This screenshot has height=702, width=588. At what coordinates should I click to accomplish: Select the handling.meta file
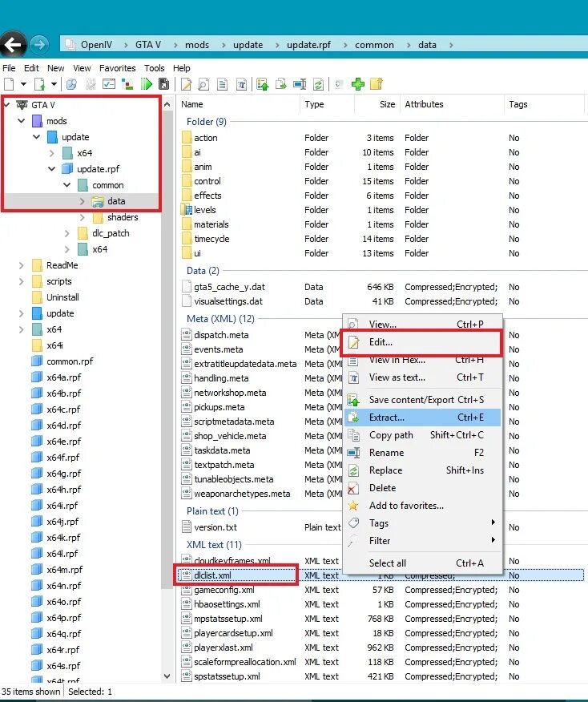tap(221, 378)
